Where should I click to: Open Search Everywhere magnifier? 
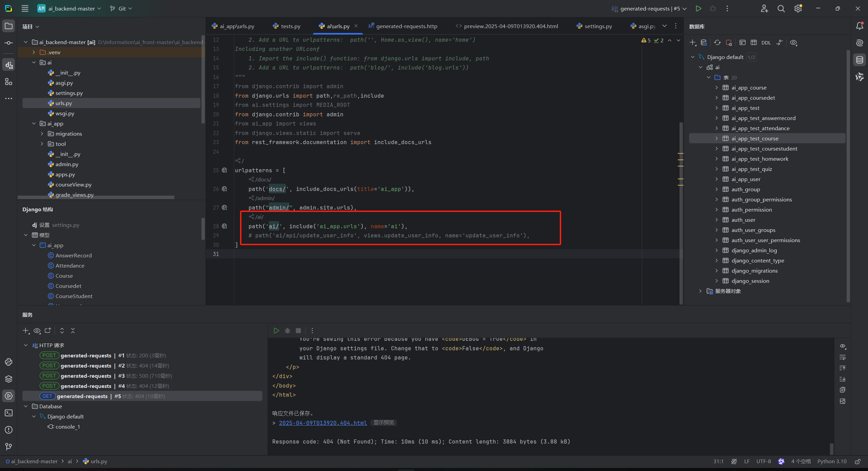point(781,8)
